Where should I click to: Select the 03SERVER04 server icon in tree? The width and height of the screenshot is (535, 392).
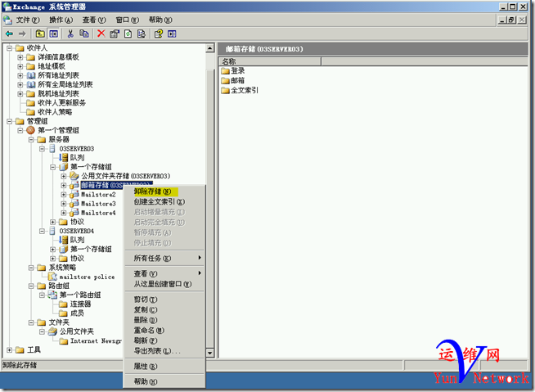(52, 231)
